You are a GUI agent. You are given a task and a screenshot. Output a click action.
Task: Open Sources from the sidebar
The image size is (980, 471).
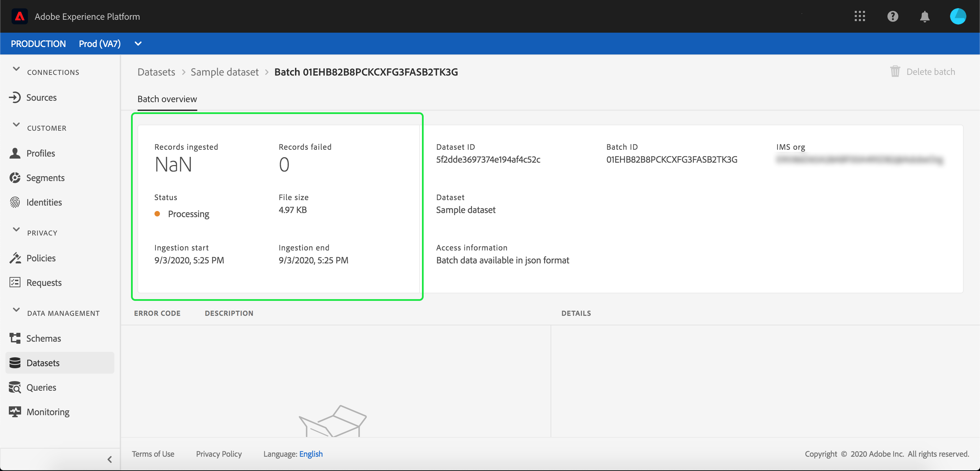(x=41, y=97)
